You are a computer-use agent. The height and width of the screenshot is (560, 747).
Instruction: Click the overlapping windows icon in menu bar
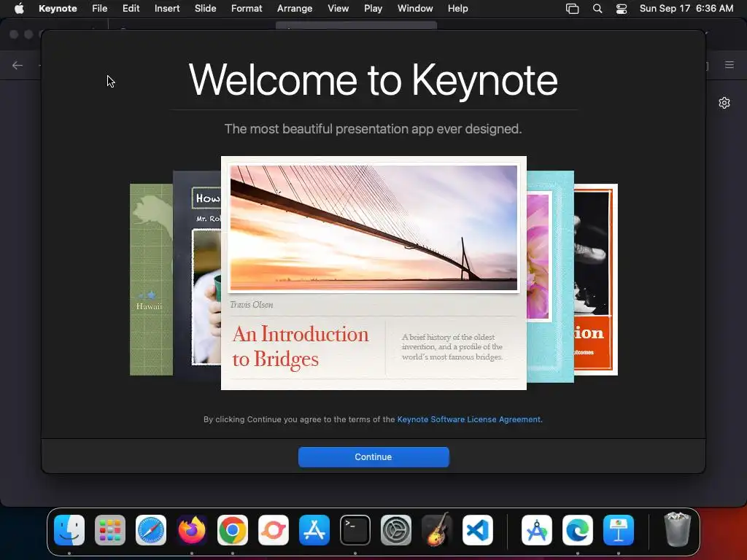point(572,9)
